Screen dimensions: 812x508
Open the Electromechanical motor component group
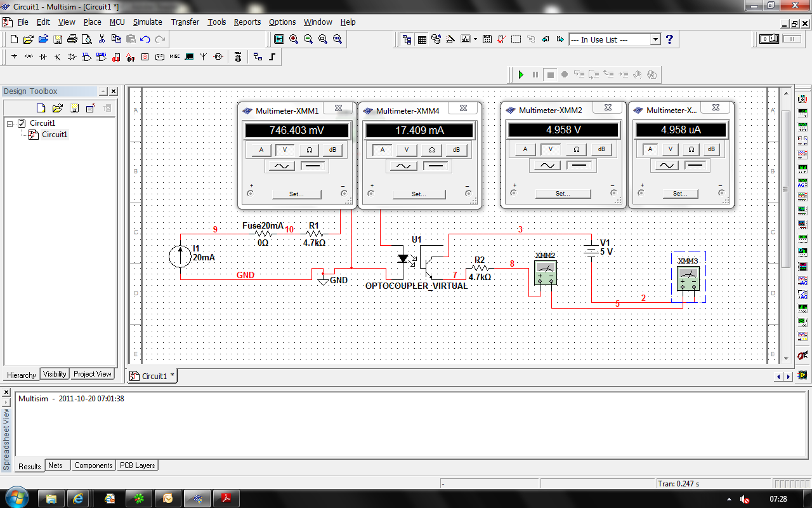218,57
